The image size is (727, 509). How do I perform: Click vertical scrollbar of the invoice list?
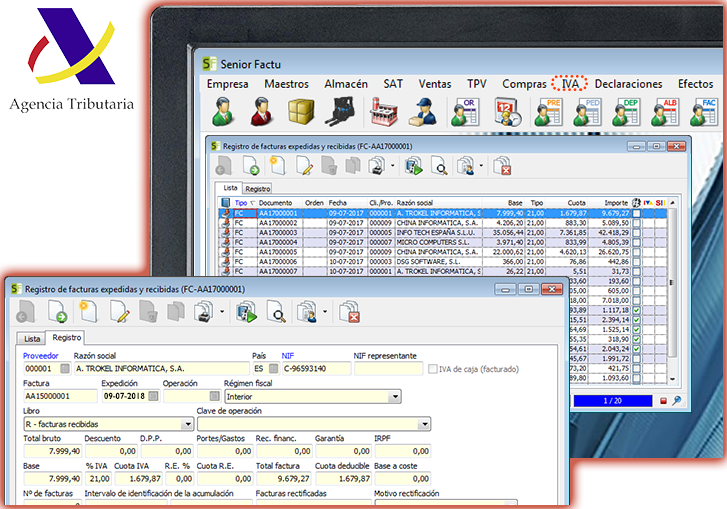[672, 291]
